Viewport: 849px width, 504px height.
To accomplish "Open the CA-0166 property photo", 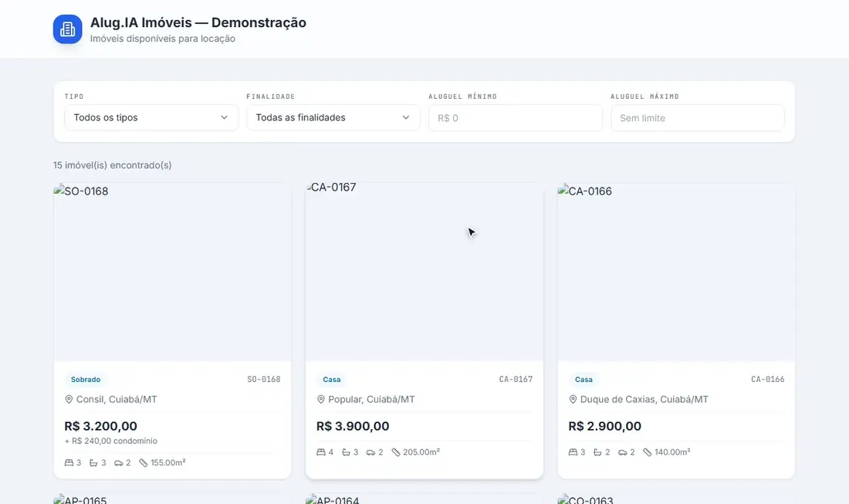I will (x=676, y=272).
